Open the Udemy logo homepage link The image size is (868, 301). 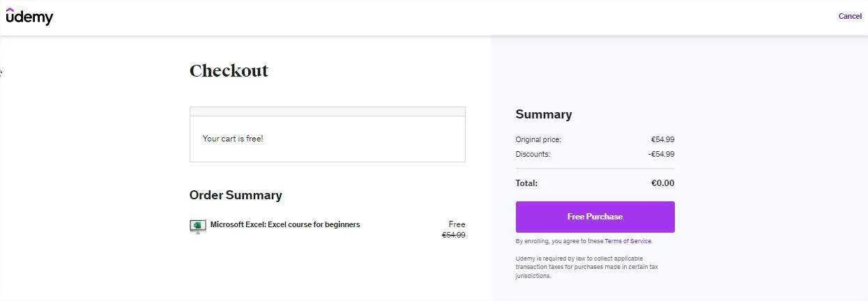[29, 16]
